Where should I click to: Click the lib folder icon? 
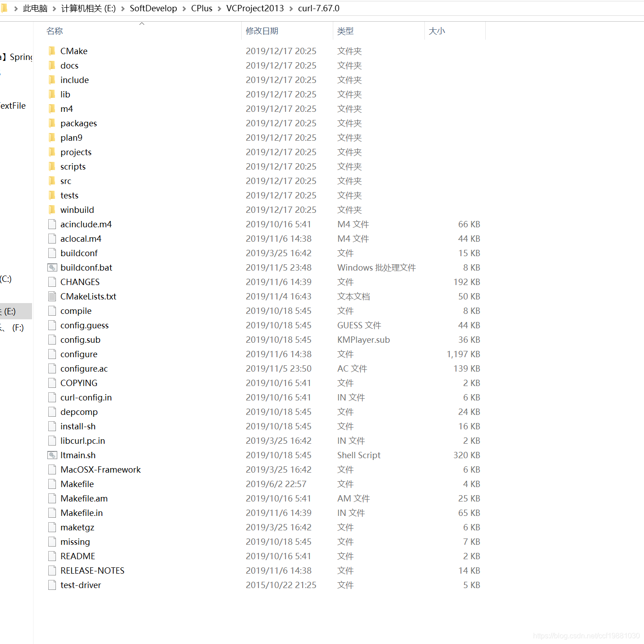(52, 94)
